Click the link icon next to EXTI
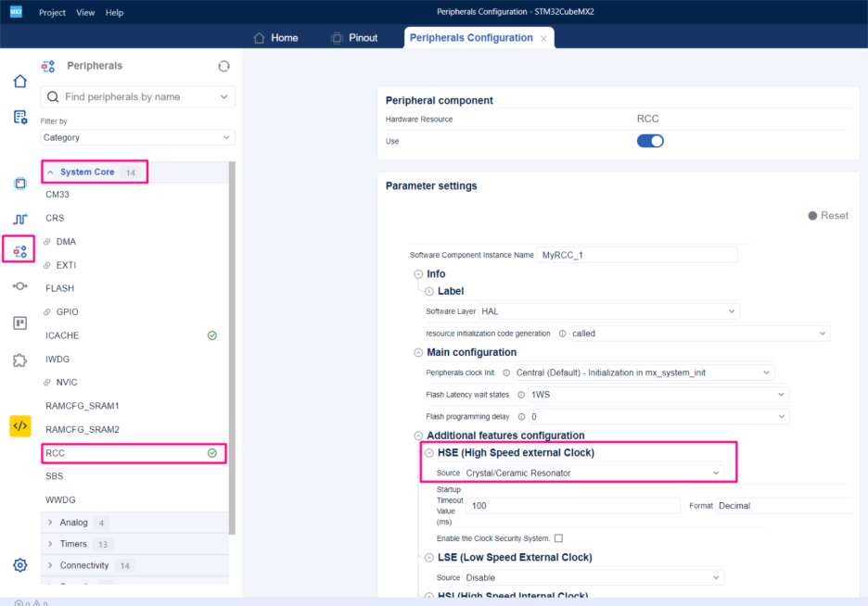The width and height of the screenshot is (868, 606). coord(47,265)
